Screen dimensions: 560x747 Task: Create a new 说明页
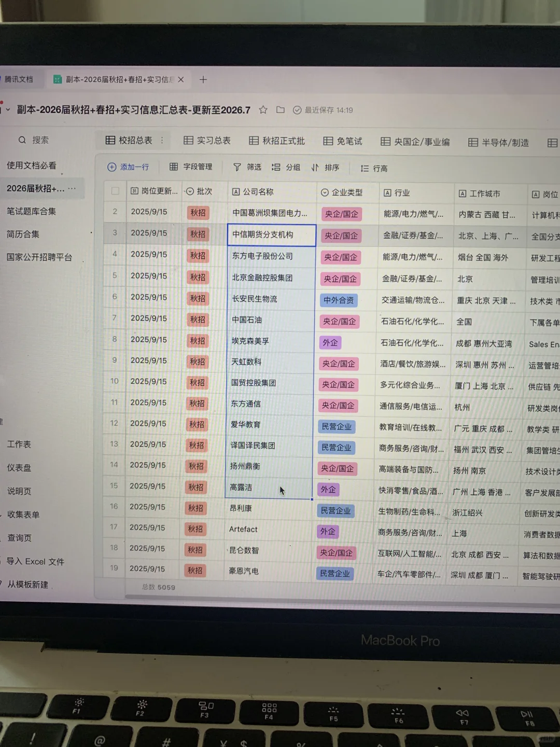coord(19,491)
